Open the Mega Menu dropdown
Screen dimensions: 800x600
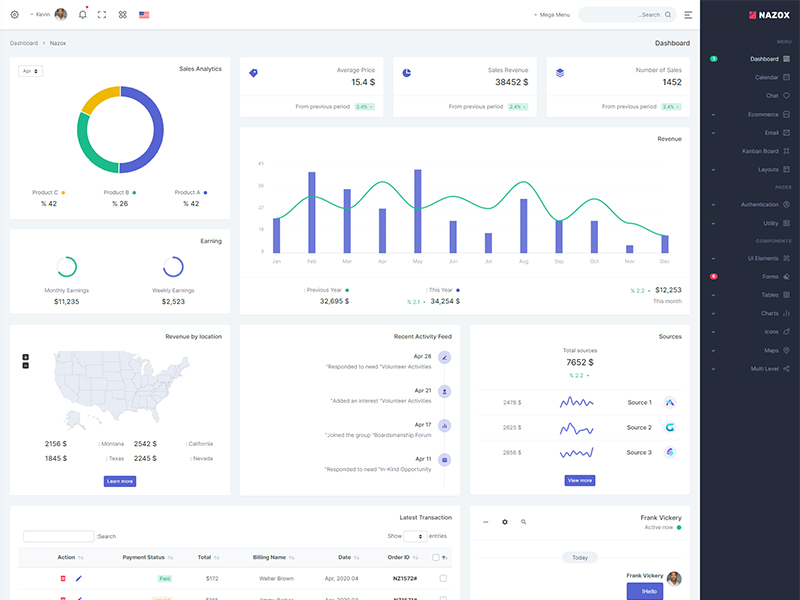pos(551,15)
